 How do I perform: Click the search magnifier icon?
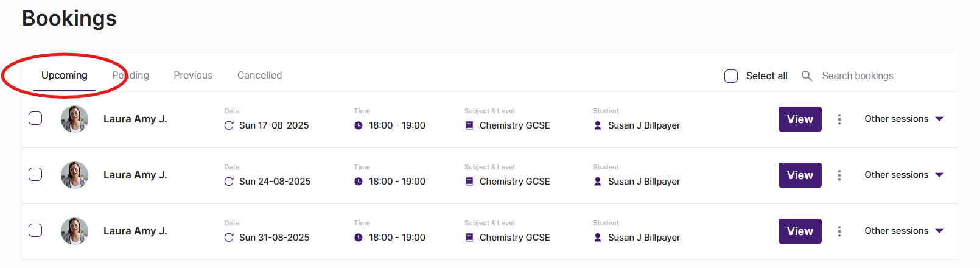pos(807,76)
